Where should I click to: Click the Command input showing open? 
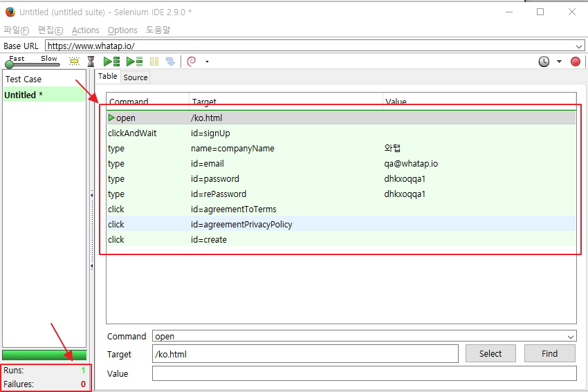(359, 336)
